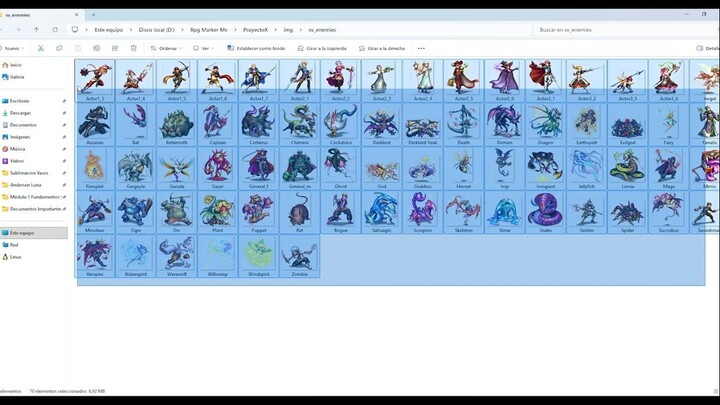Select the Windspirit image thumbnail
The image size is (720, 405).
(259, 256)
